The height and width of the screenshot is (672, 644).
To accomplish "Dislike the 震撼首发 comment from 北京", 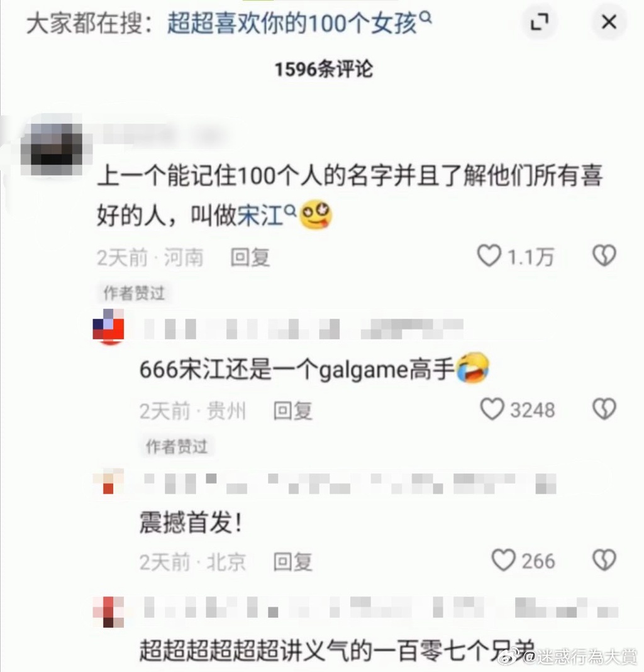I will pos(604,560).
